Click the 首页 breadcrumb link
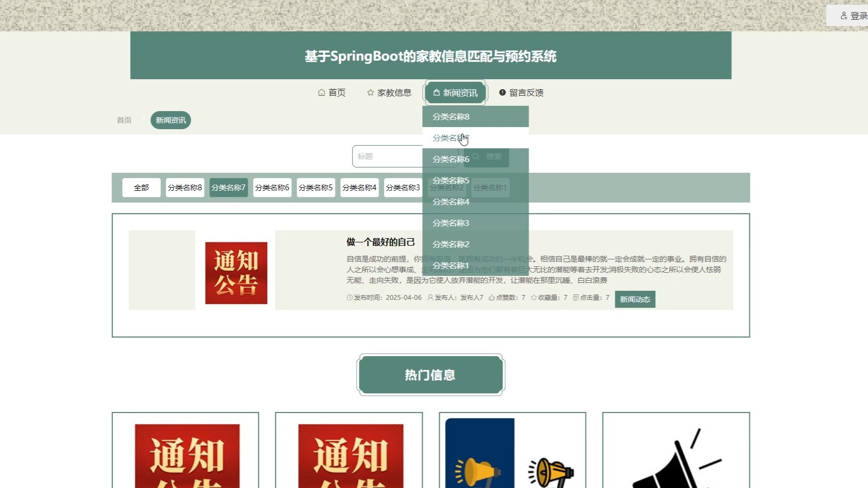868x488 pixels. pyautogui.click(x=124, y=120)
